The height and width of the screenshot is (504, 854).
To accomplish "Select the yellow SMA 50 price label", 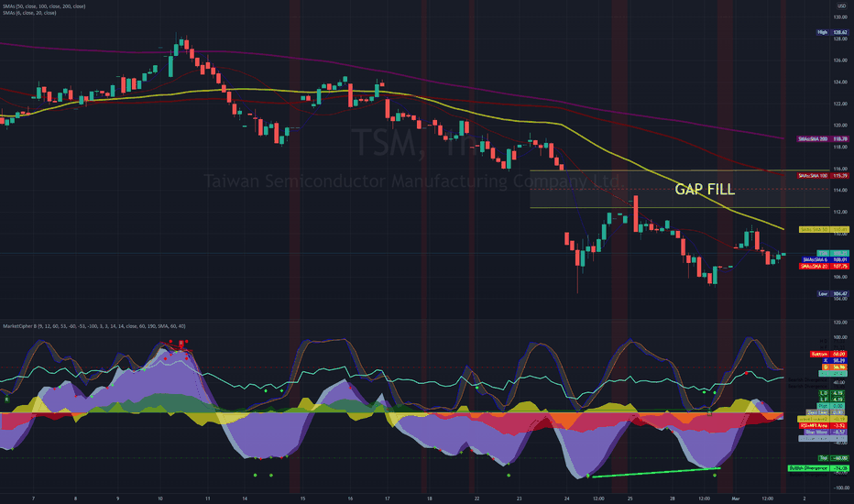I will point(824,229).
